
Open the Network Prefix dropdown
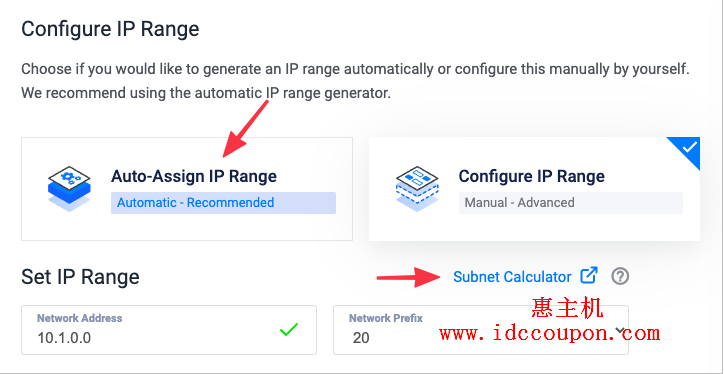coord(481,330)
